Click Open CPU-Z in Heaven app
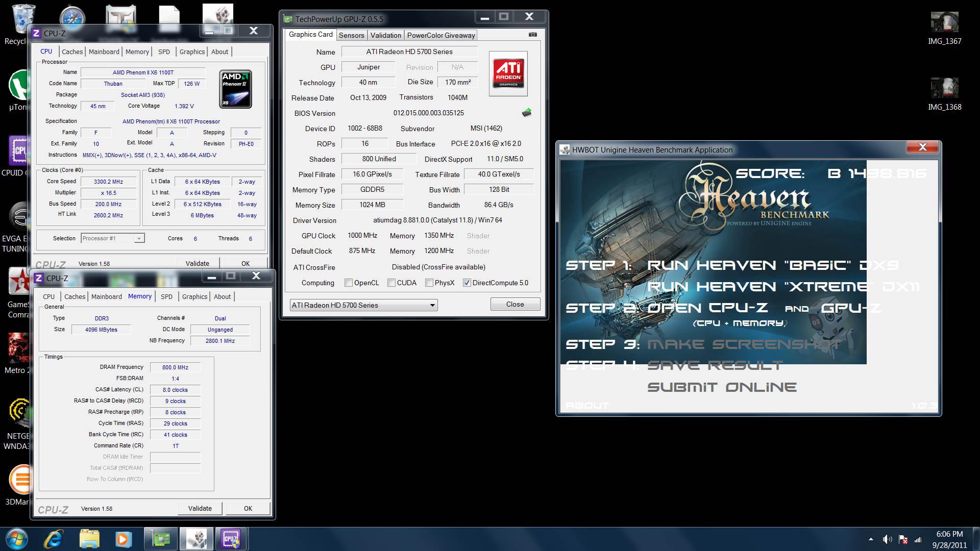 (x=707, y=308)
